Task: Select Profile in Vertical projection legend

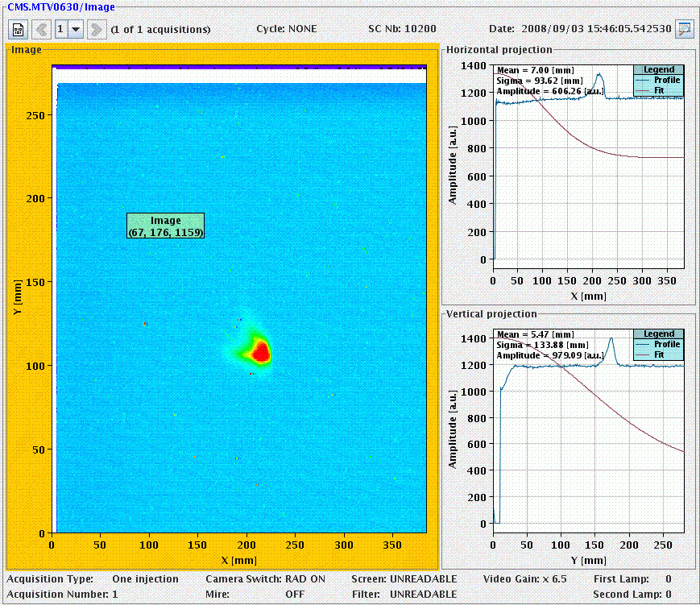Action: tap(659, 345)
